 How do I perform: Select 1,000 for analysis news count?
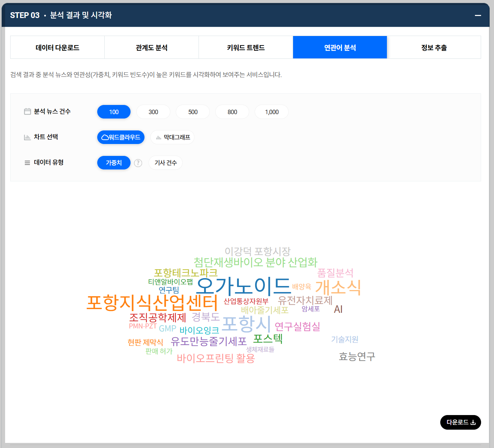(x=271, y=112)
